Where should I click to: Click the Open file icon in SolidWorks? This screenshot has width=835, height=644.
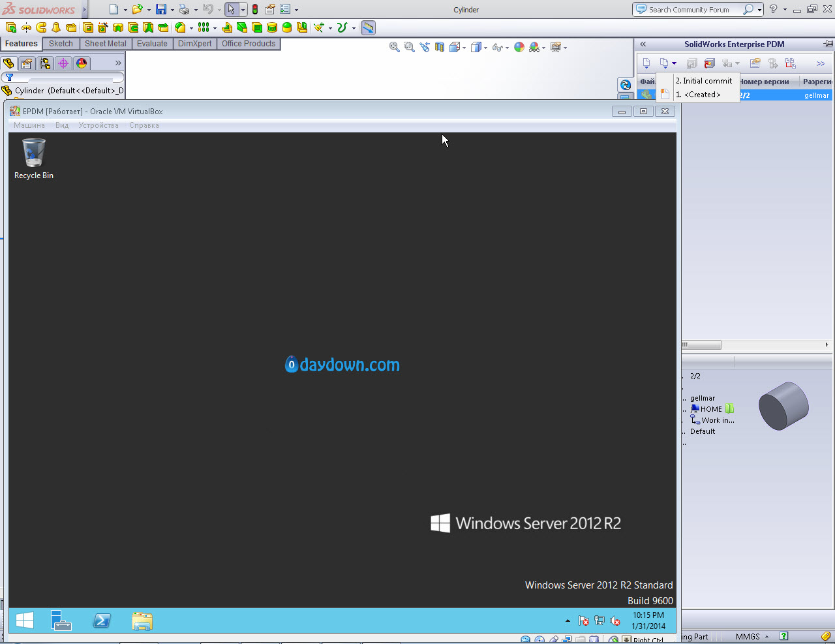tap(136, 9)
